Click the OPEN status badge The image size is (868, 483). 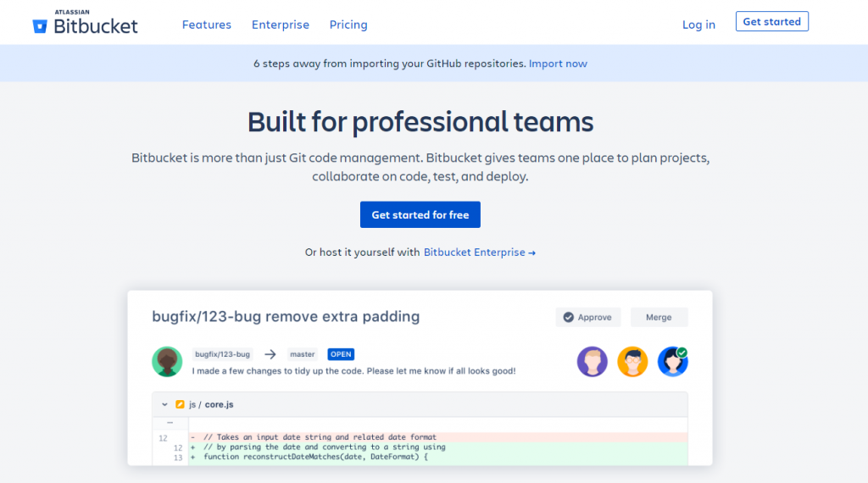(x=341, y=354)
